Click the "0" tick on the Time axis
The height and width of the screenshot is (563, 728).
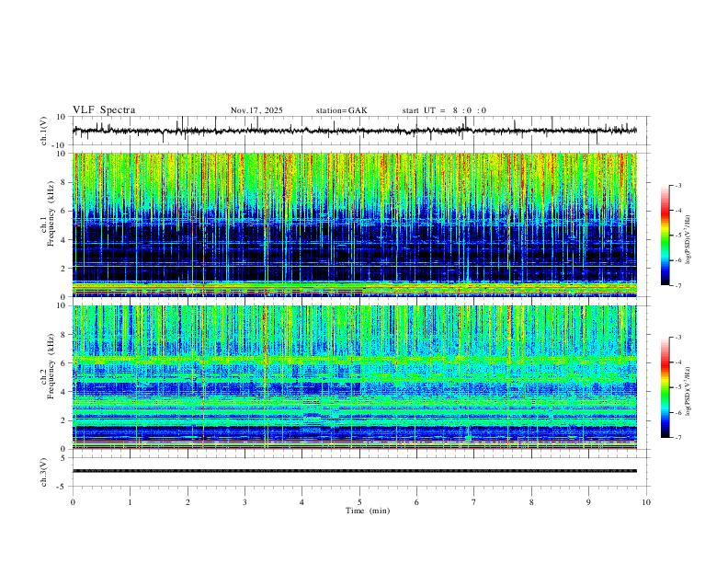tap(73, 502)
